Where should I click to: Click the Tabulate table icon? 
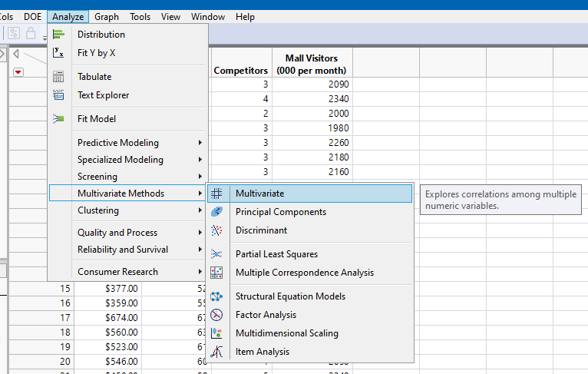[58, 77]
